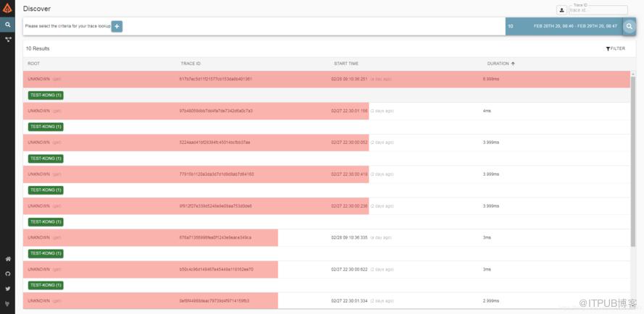The width and height of the screenshot is (644, 314).
Task: Click start time 02/28 09:10:36:251
Action: (349, 79)
